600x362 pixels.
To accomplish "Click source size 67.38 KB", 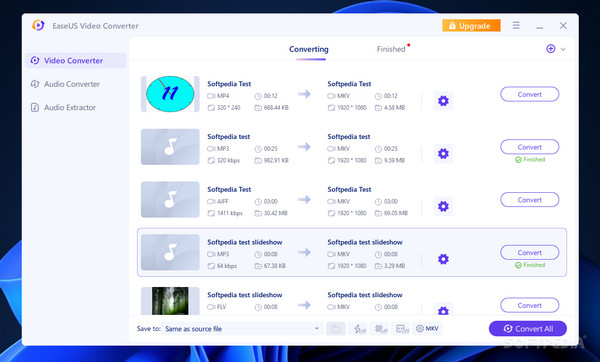I will 274,266.
